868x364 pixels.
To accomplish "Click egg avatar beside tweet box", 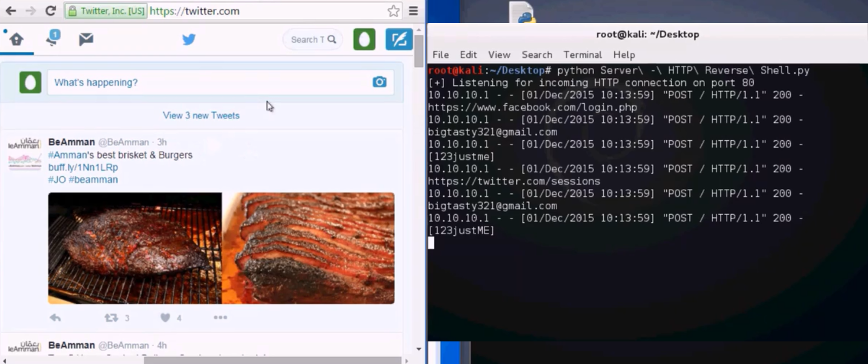I will coord(30,82).
